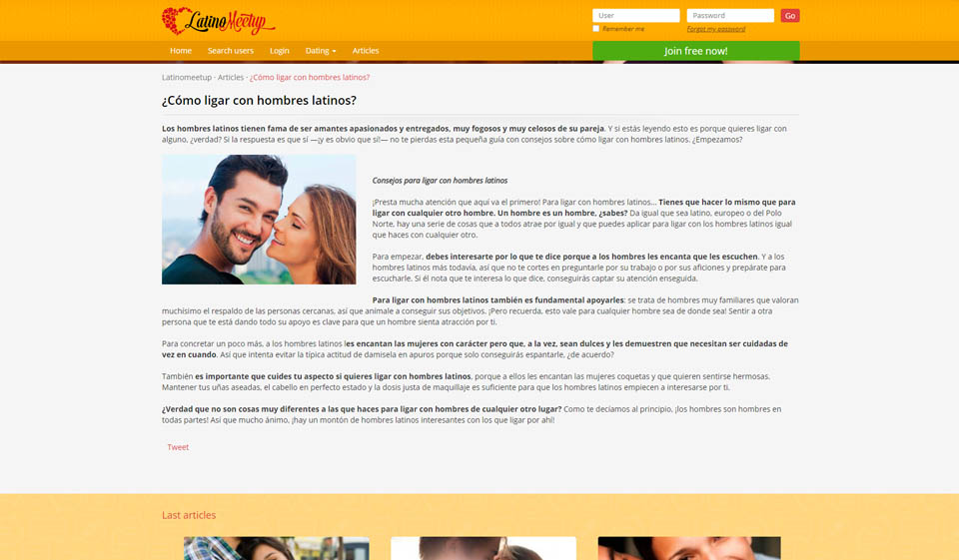The height and width of the screenshot is (560, 959).
Task: Click the LatinoMeetup heart logo
Action: tap(218, 20)
